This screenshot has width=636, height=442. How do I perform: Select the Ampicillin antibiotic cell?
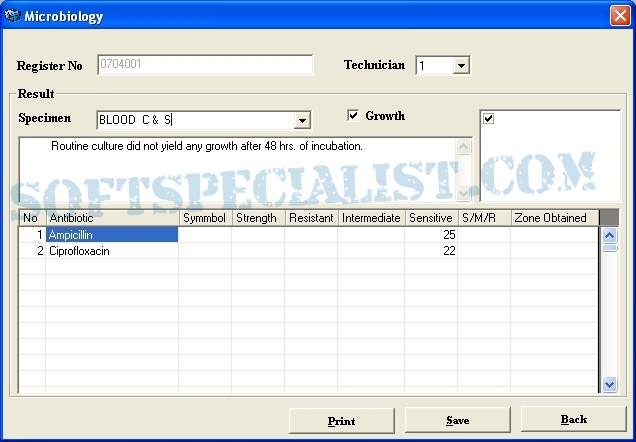click(x=112, y=235)
